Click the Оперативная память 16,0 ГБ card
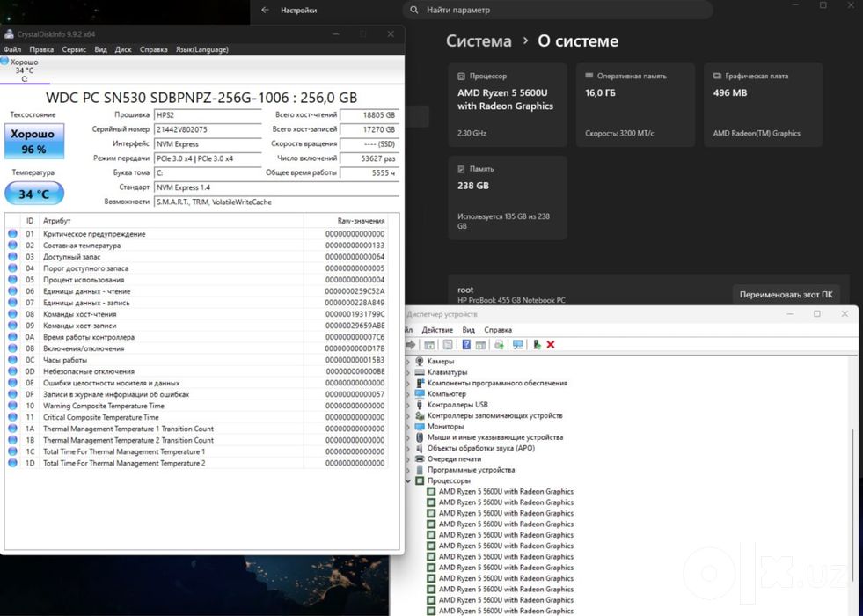Viewport: 863px width, 616px height. click(635, 105)
